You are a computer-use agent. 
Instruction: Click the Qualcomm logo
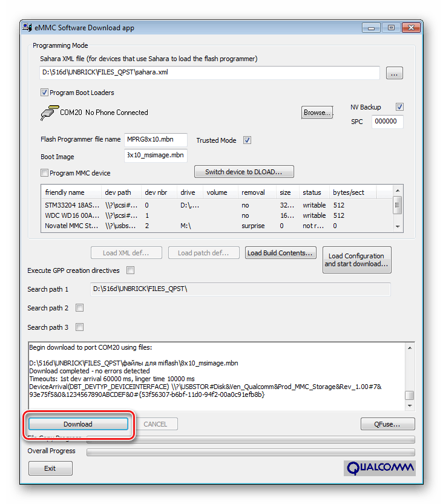379,468
